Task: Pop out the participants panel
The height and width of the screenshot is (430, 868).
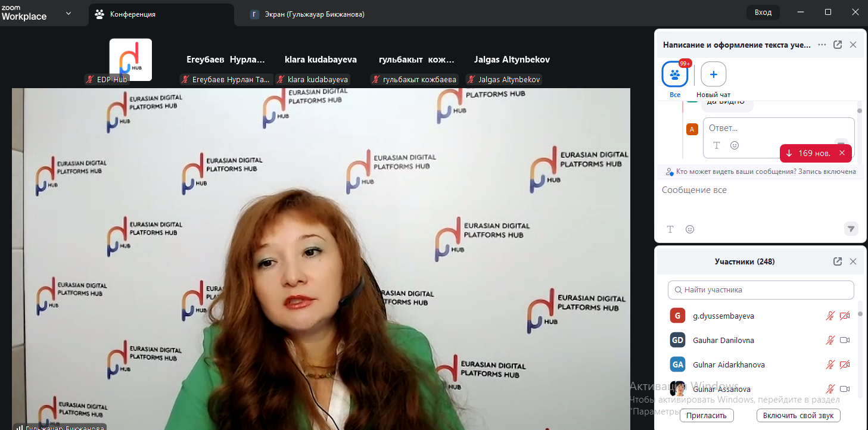Action: (x=838, y=261)
